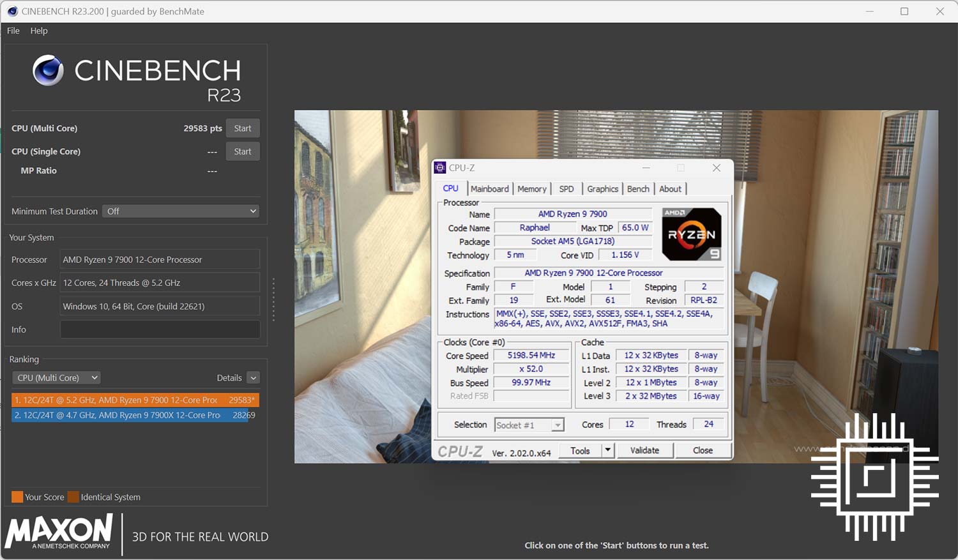This screenshot has height=560, width=958.
Task: Click the Multiplier x 52.0 value
Action: click(x=531, y=369)
